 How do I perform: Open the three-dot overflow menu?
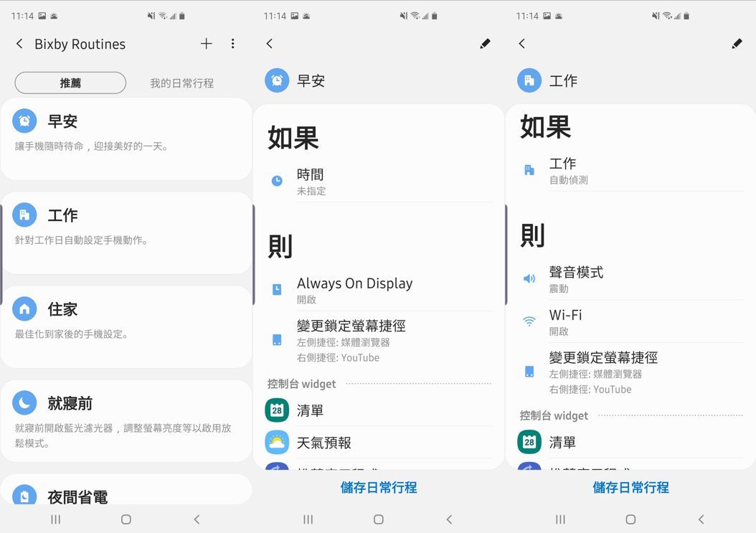coord(232,44)
